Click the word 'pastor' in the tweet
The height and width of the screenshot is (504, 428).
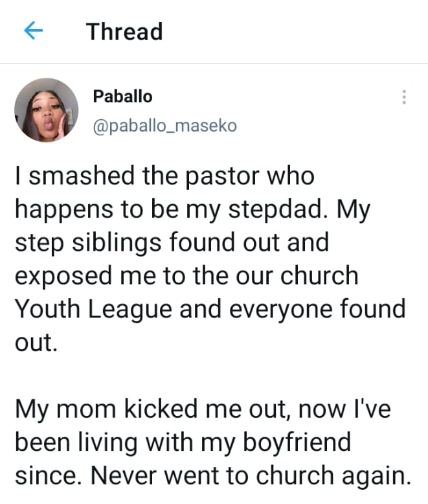[222, 176]
